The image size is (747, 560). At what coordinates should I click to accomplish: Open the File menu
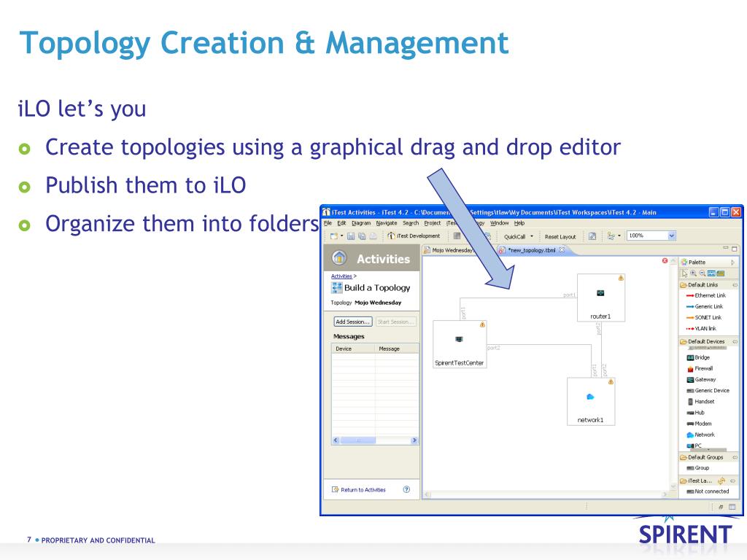(328, 223)
